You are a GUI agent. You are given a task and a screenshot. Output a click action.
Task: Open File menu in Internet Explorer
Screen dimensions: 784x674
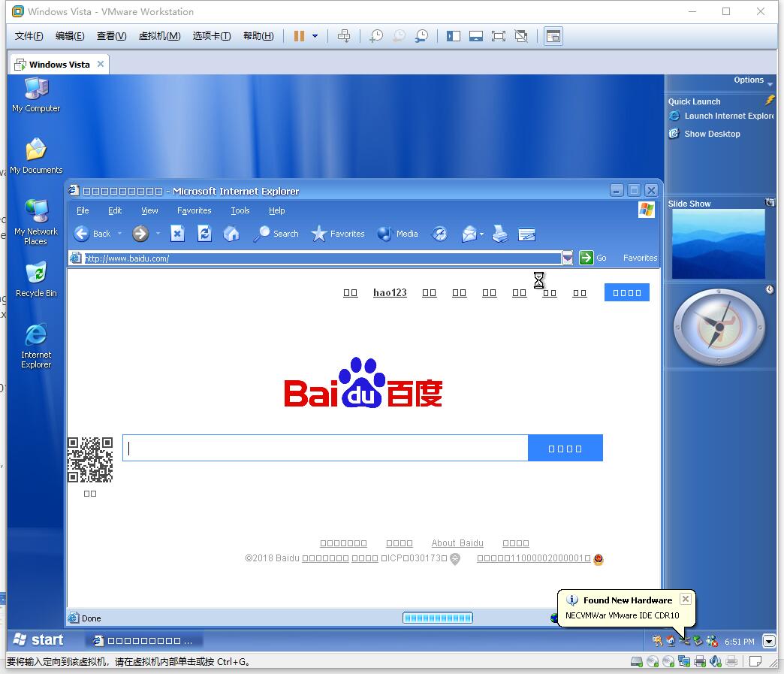[83, 210]
